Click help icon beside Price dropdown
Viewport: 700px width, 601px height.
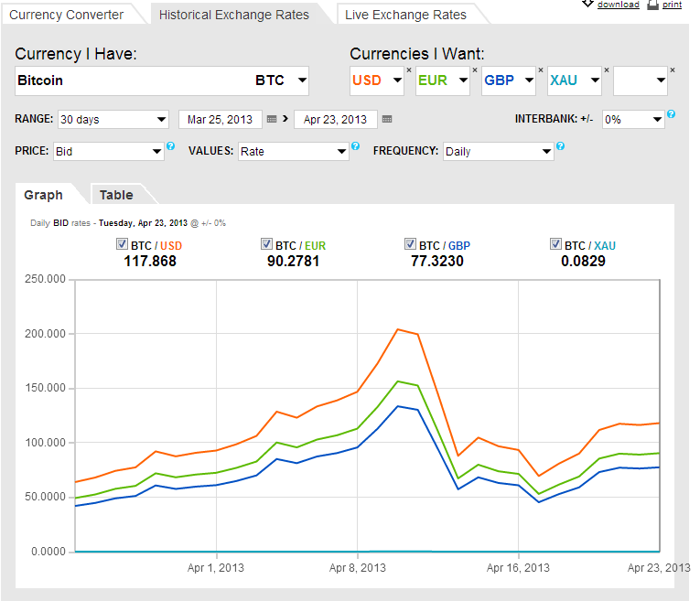[171, 146]
